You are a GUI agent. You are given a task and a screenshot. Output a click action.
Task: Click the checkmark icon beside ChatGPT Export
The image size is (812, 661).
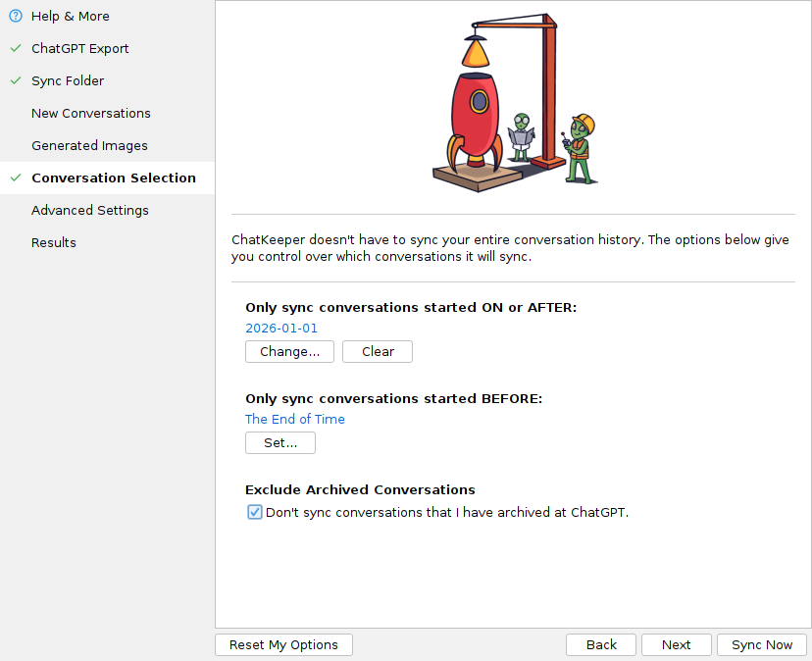[x=15, y=48]
